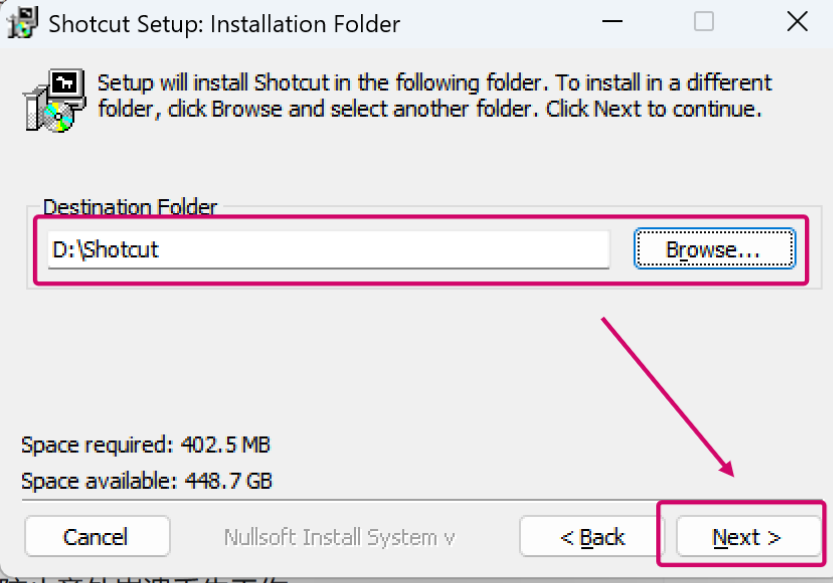Cancel the Shotcut installation

coord(96,537)
